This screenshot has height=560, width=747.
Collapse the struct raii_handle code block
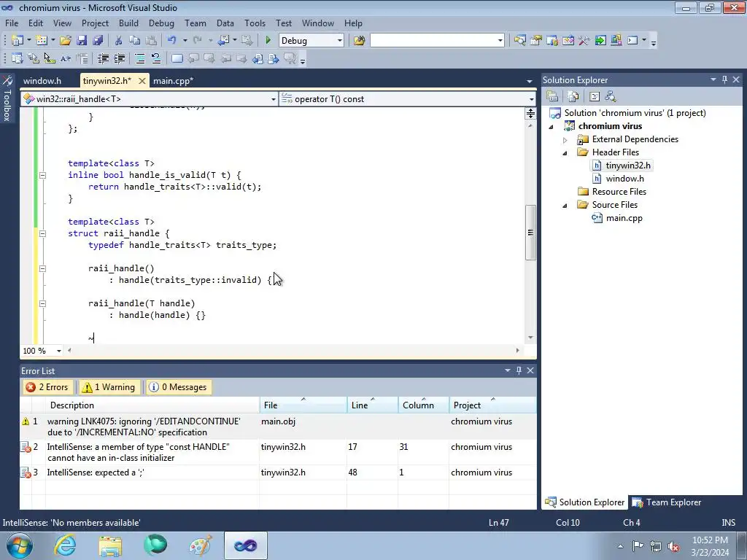coord(42,233)
